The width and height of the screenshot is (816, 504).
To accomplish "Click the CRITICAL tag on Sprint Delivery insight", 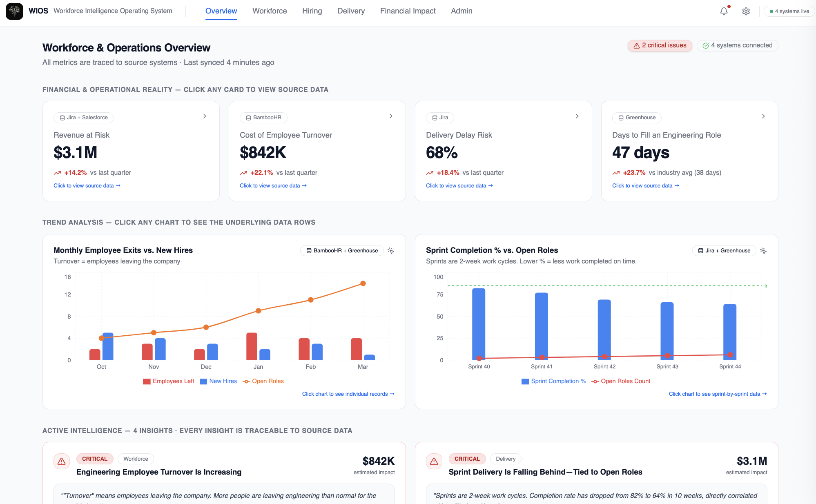I will pos(467,459).
